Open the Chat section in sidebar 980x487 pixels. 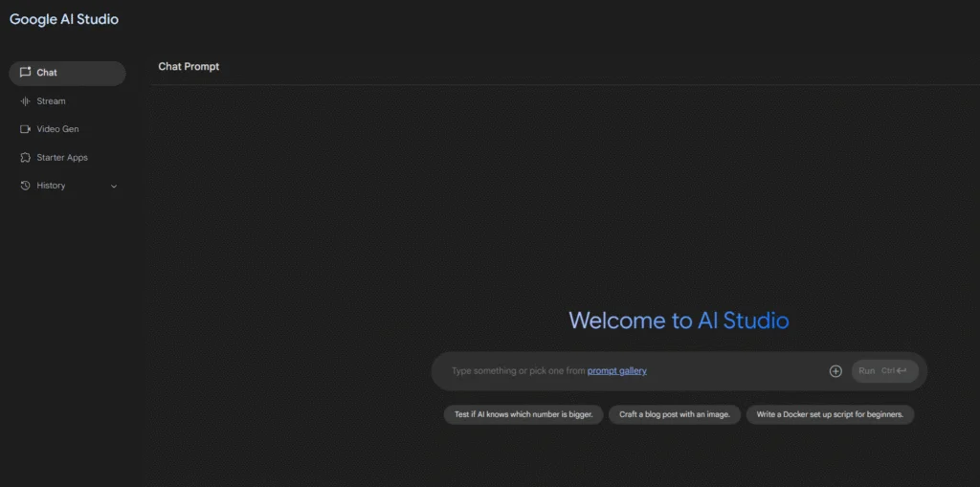coord(68,73)
